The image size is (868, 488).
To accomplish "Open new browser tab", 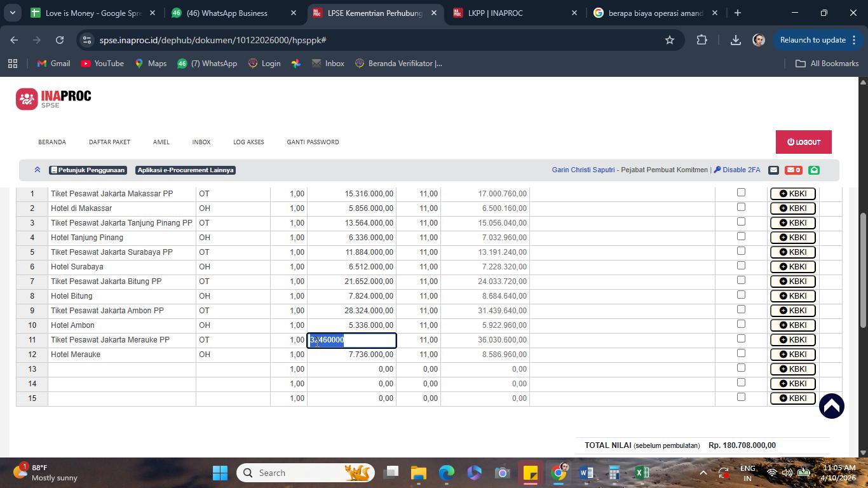I will pos(737,13).
